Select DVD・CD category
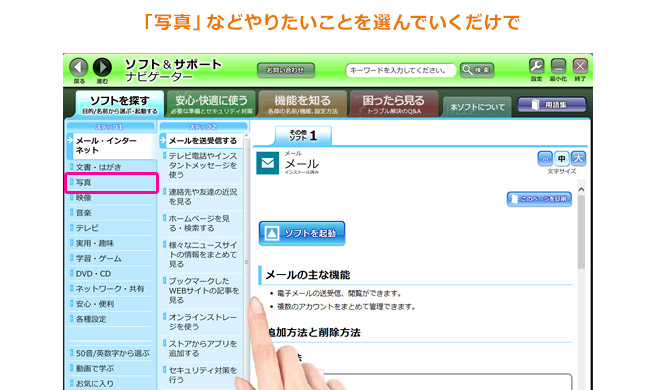 112,274
